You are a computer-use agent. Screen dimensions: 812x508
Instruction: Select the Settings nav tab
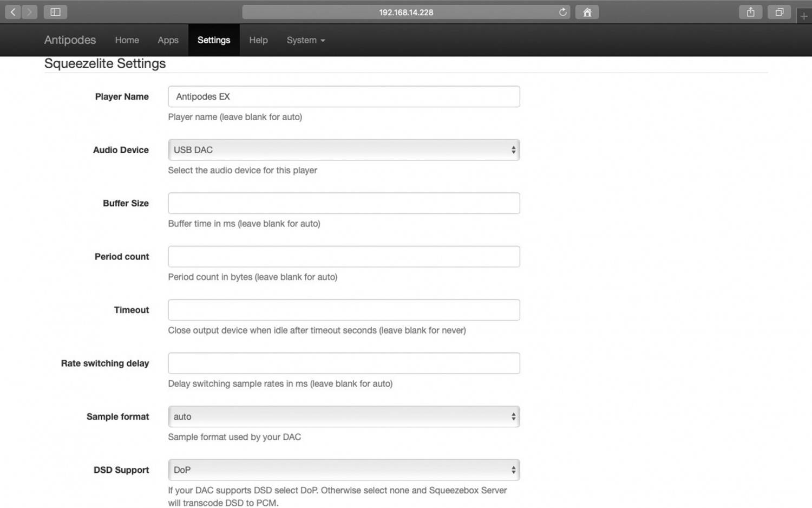tap(214, 40)
